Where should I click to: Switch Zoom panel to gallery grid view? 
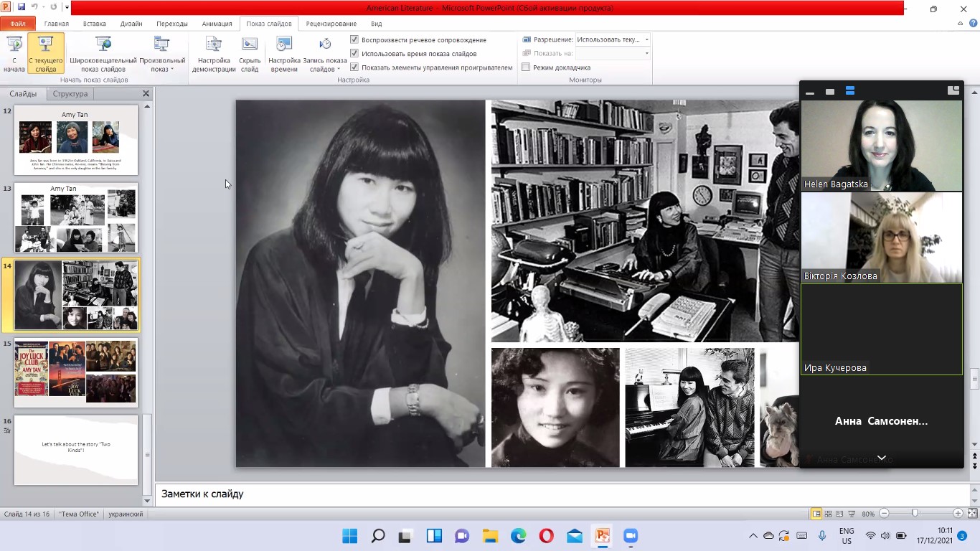850,91
